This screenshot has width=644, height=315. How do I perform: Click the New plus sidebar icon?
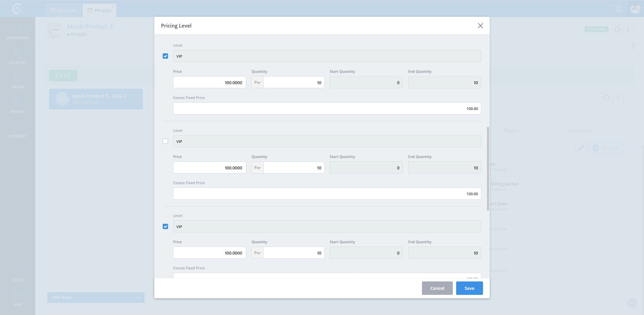(17, 299)
